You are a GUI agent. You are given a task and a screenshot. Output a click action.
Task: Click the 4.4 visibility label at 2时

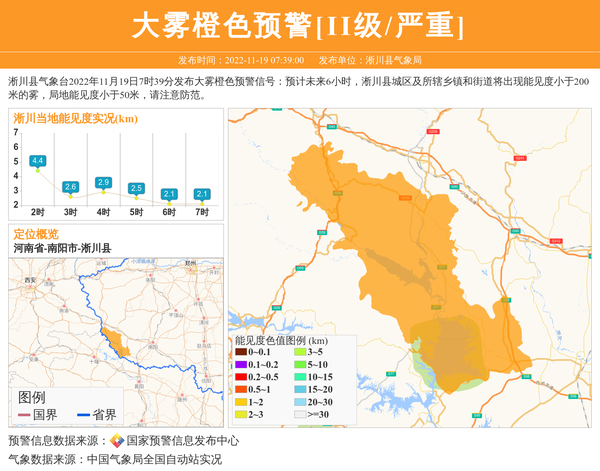click(x=38, y=161)
